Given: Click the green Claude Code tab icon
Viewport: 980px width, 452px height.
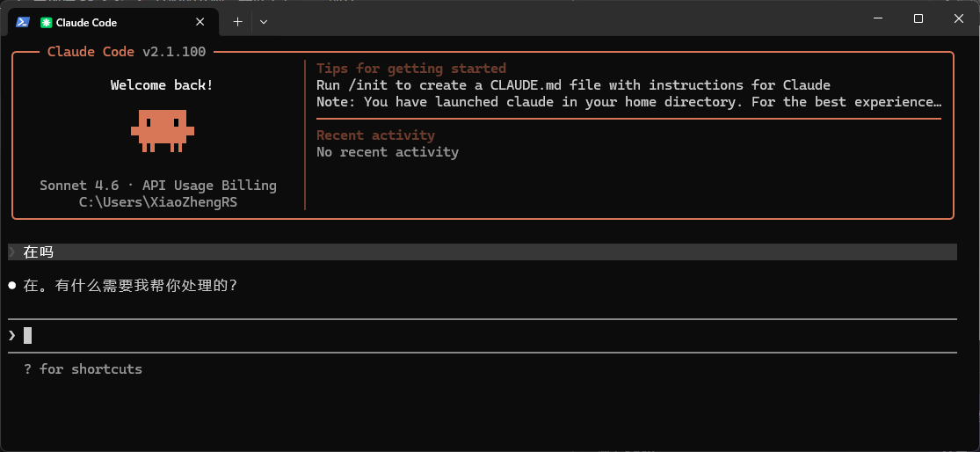Looking at the screenshot, I should point(46,23).
